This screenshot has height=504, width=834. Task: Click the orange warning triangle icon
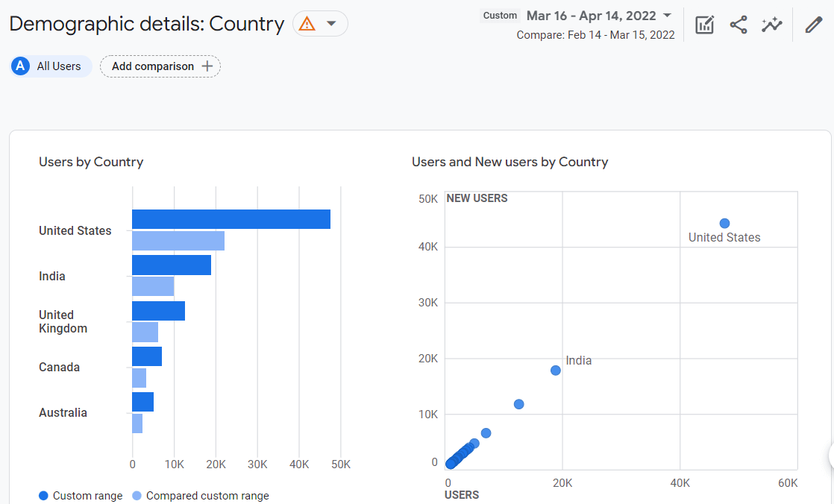point(307,24)
